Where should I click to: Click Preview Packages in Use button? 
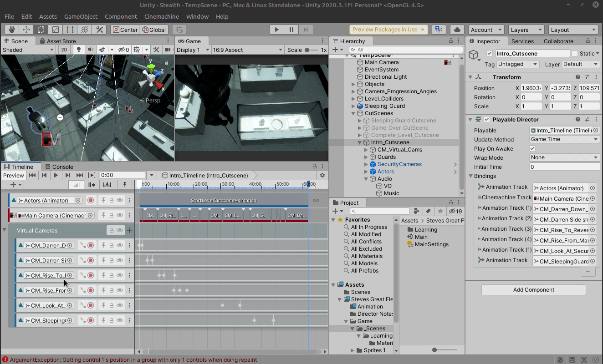tap(388, 30)
